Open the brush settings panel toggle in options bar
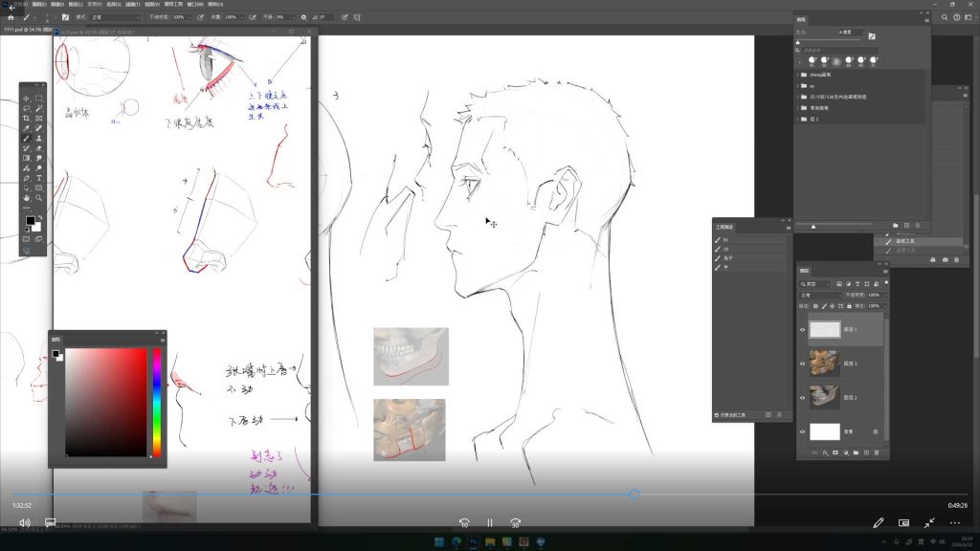 coord(65,17)
